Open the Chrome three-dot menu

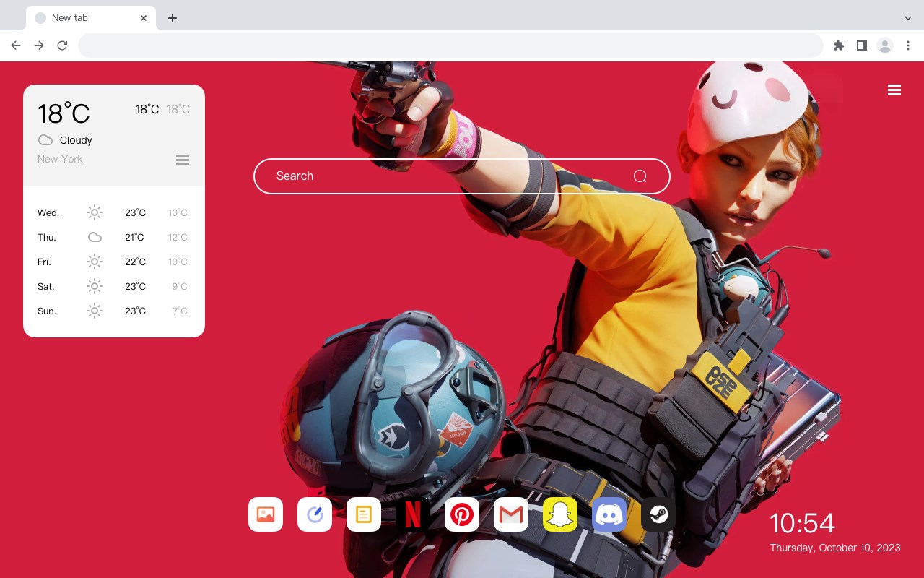(908, 46)
